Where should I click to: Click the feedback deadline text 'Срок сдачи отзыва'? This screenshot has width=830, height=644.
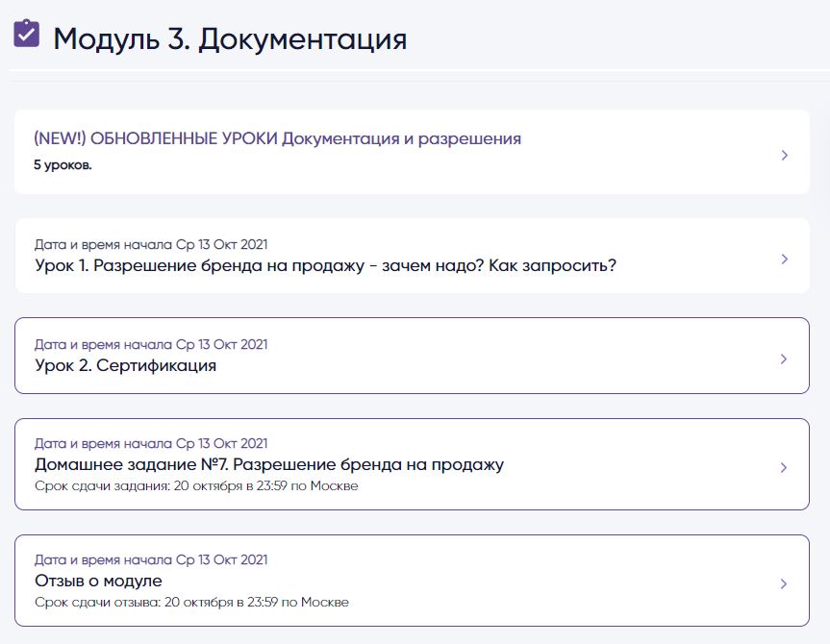(191, 603)
